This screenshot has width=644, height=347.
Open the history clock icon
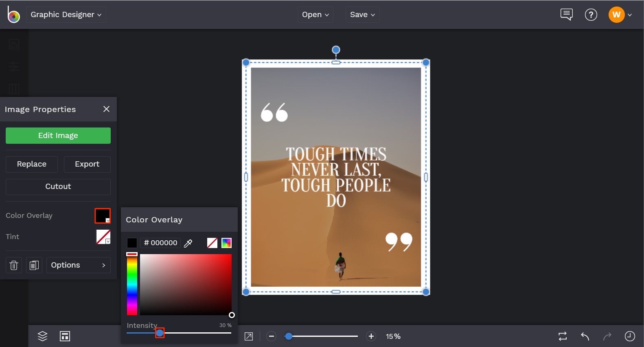tap(629, 336)
